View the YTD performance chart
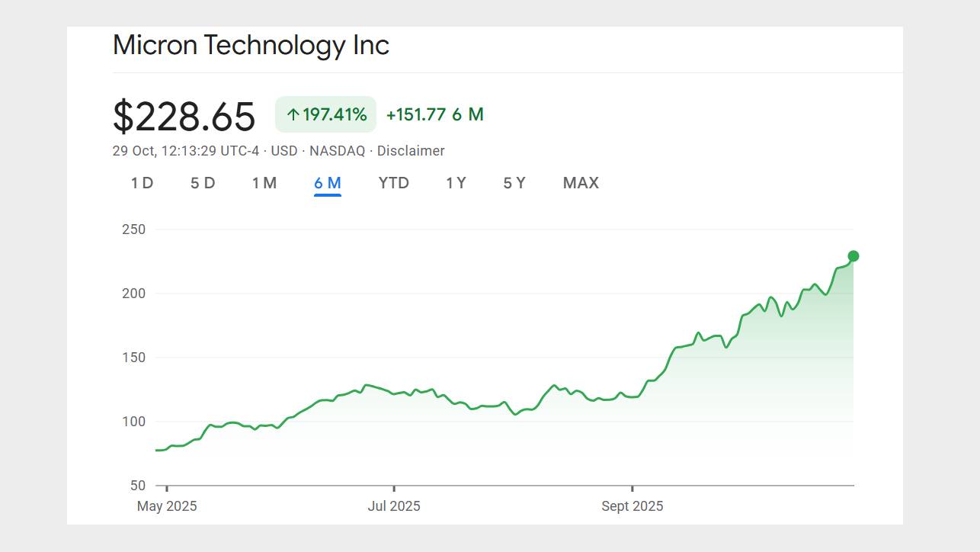This screenshot has width=980, height=552. pos(392,183)
